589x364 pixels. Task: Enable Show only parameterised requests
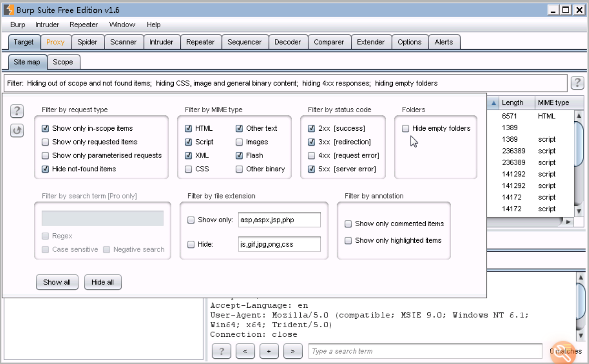tap(45, 156)
